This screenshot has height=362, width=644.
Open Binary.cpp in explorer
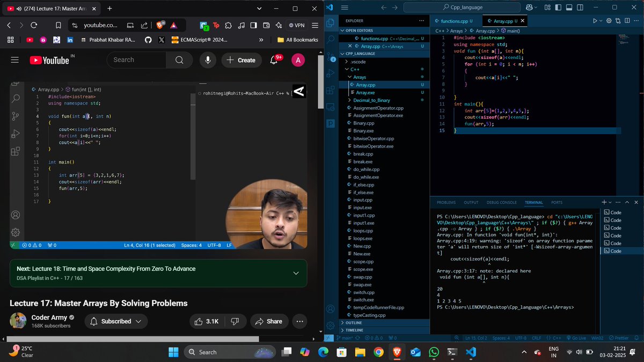[385, 123]
